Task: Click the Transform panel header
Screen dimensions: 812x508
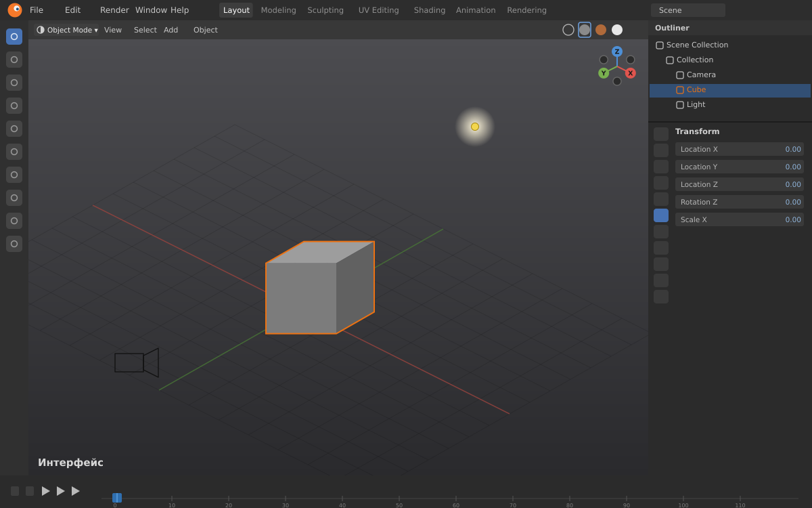Action: coord(698,131)
